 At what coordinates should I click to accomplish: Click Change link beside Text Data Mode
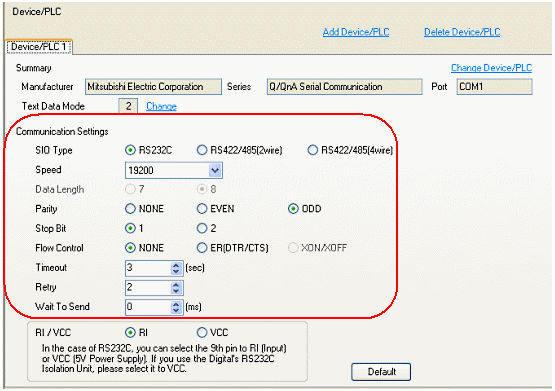161,107
